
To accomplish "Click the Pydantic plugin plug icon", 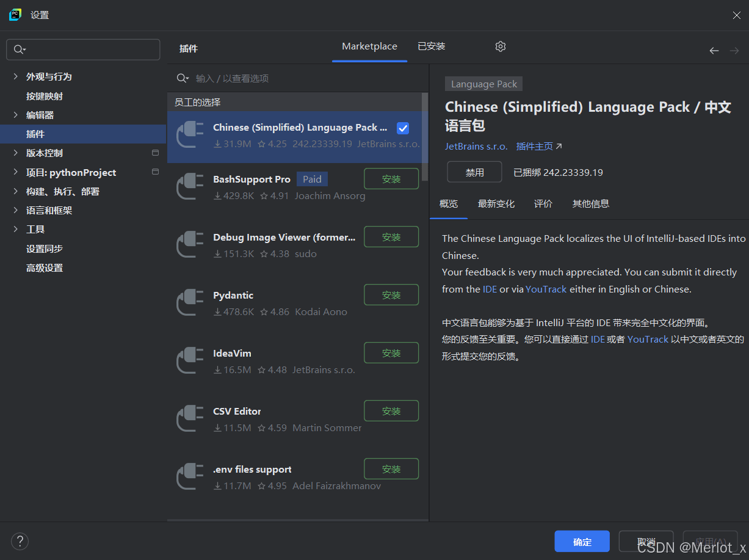I will tap(190, 303).
